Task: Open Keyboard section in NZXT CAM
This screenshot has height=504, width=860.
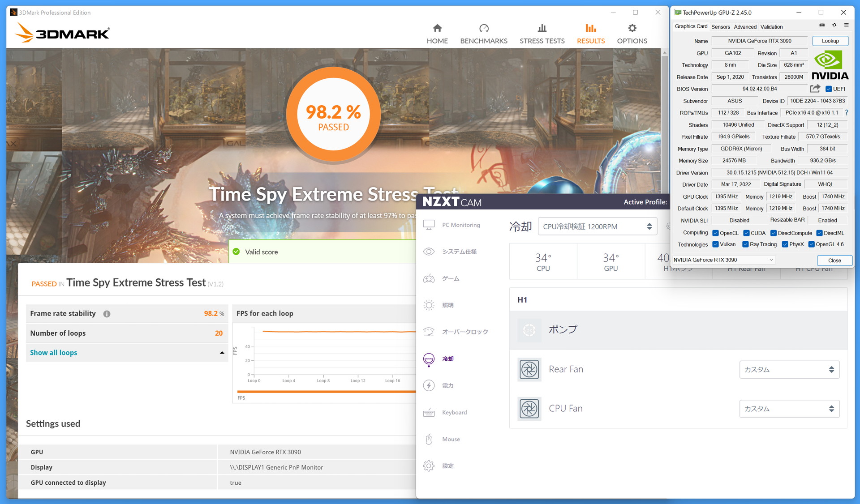Action: 445,412
